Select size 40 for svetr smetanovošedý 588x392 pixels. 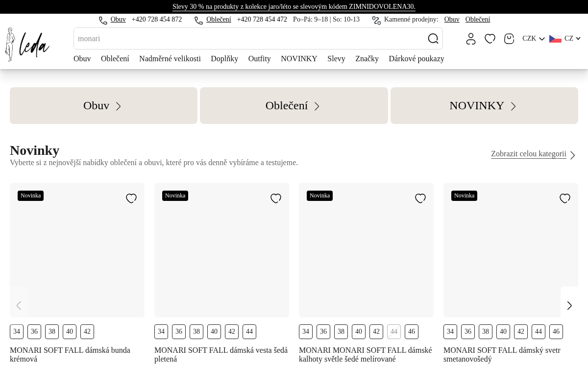coord(503,332)
